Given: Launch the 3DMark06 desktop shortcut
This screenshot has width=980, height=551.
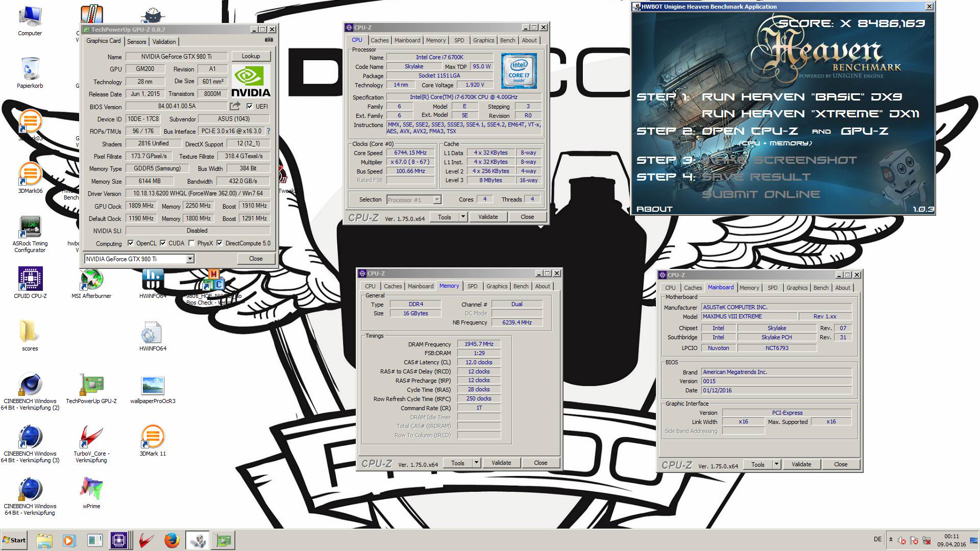Looking at the screenshot, I should pos(30,178).
